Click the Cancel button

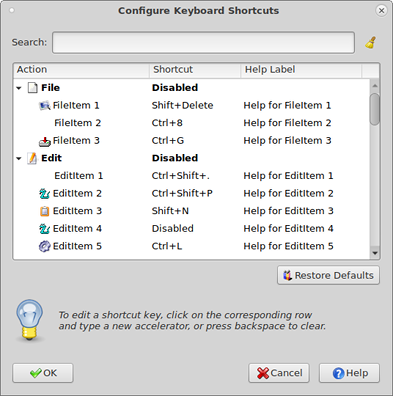tap(279, 373)
